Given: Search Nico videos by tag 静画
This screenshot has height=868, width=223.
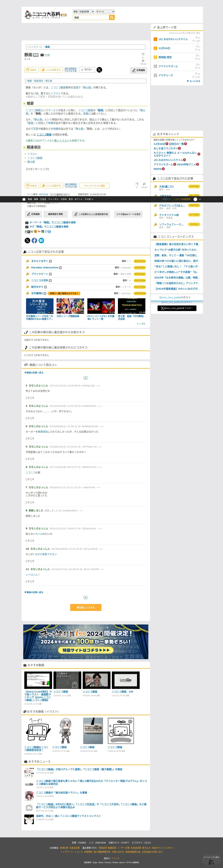Looking at the screenshot, I should pyautogui.click(x=49, y=227).
